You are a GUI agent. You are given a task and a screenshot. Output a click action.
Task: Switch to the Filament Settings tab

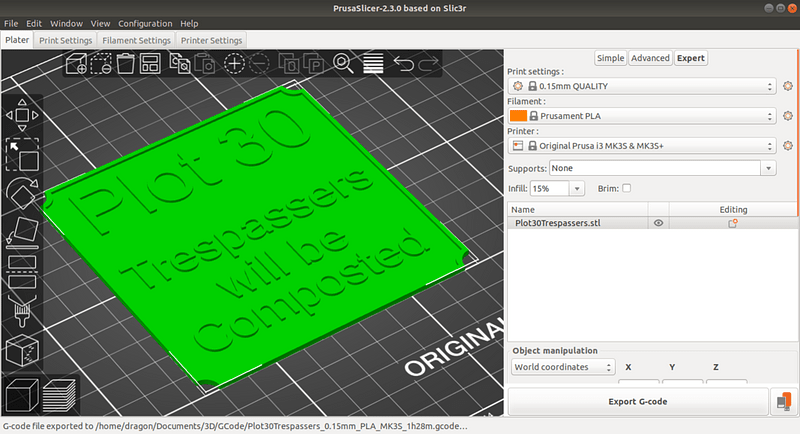point(136,40)
